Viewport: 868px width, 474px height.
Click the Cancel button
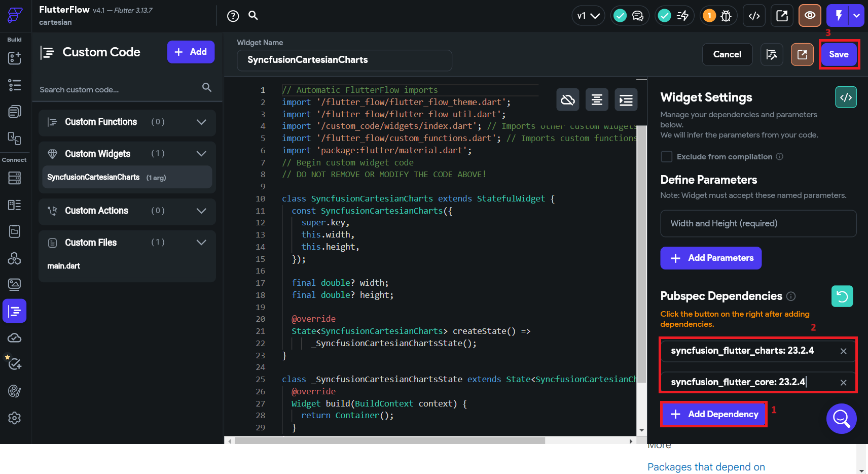[727, 54]
